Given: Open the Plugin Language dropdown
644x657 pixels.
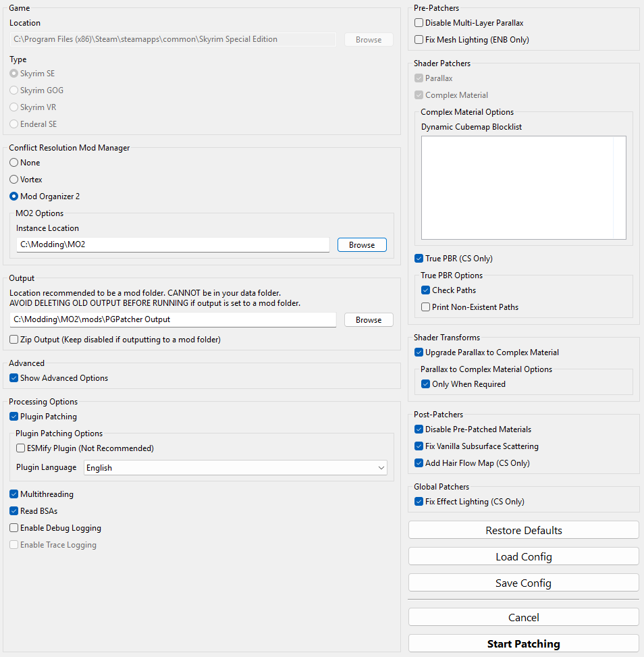Looking at the screenshot, I should (235, 467).
